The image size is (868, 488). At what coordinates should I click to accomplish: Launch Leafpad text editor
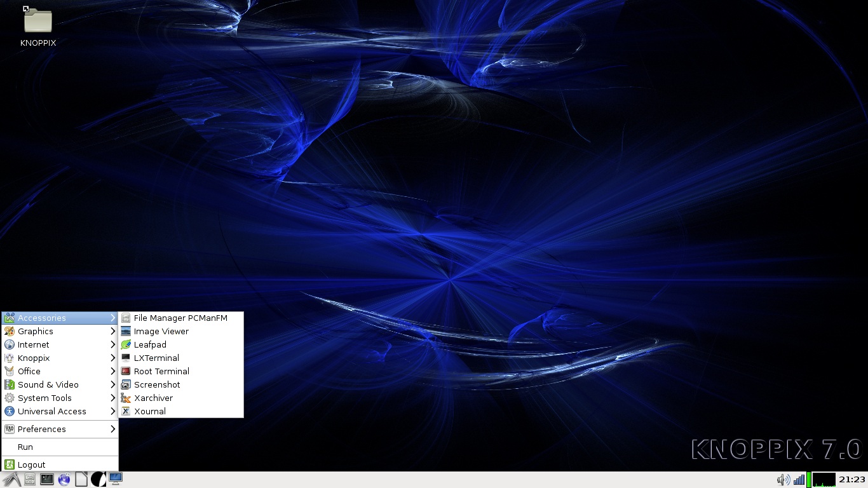pos(181,344)
